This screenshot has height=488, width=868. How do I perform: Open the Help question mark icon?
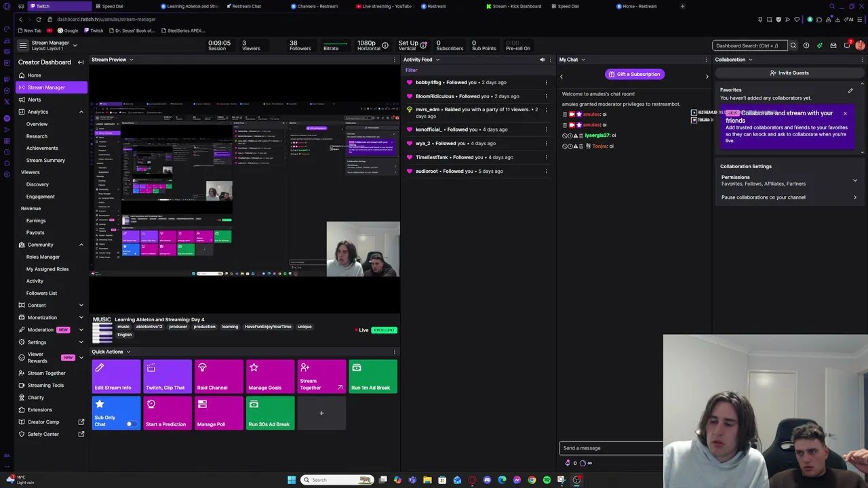tap(806, 45)
